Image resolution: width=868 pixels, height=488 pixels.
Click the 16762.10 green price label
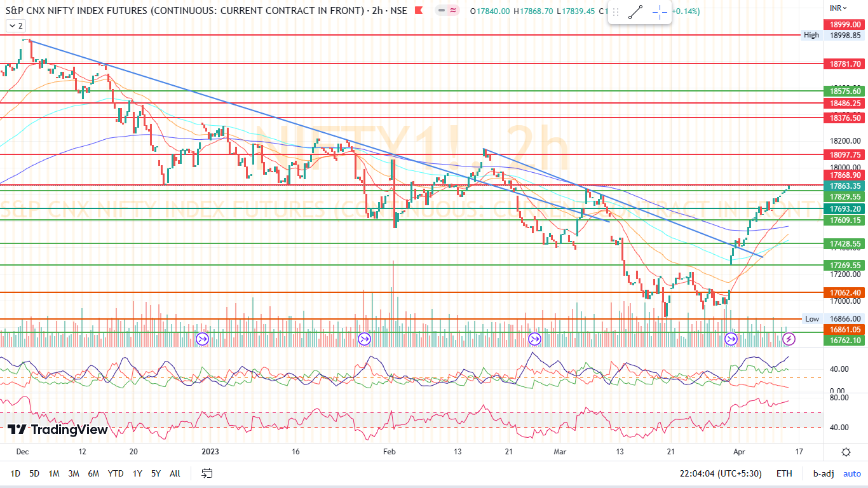845,340
